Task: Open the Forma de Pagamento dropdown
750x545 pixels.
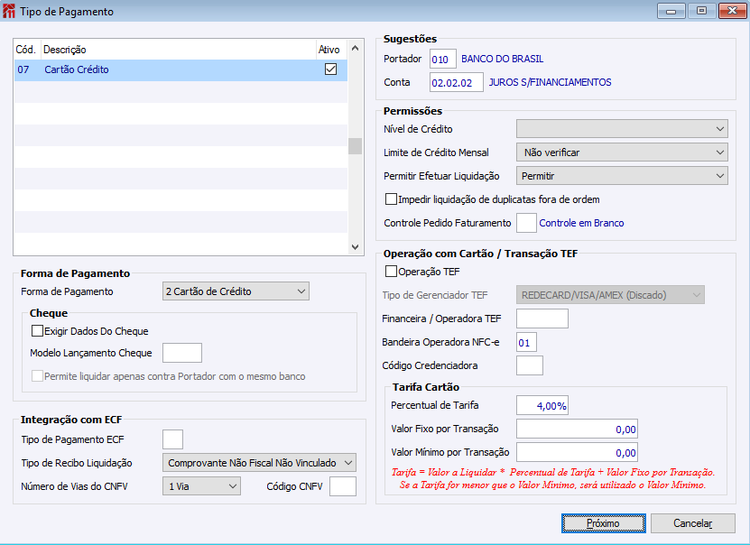Action: pyautogui.click(x=236, y=291)
